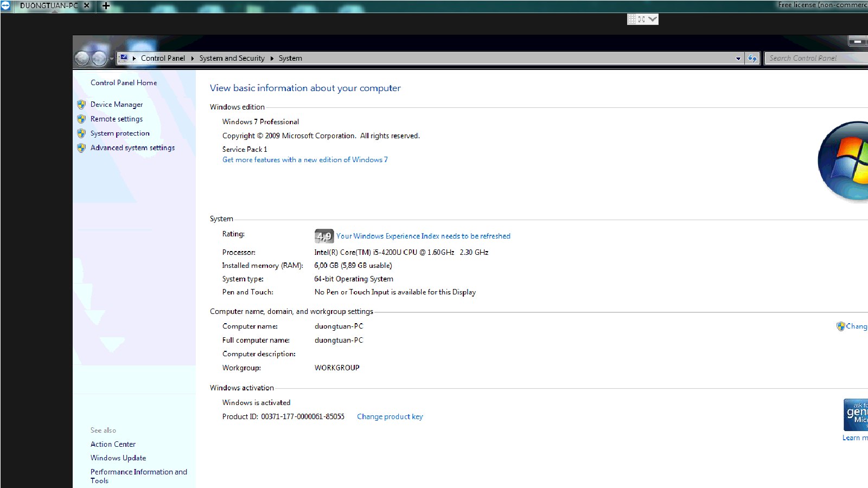Click the 6,00 GB installed memory value
868x488 pixels.
(353, 265)
